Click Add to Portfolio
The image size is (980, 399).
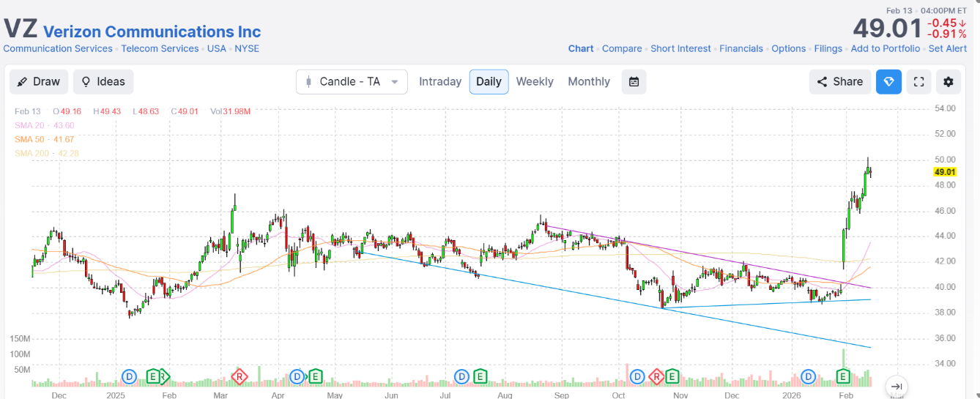point(886,48)
